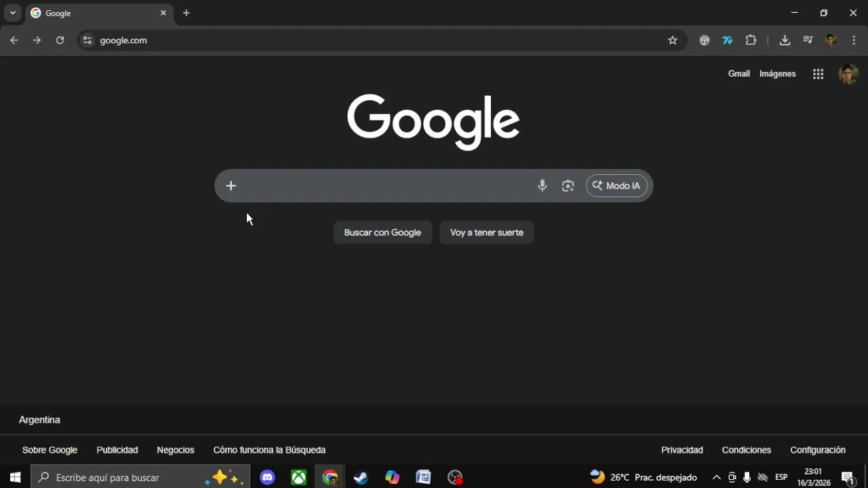The height and width of the screenshot is (488, 868).
Task: Close the Google tab
Action: tap(163, 13)
